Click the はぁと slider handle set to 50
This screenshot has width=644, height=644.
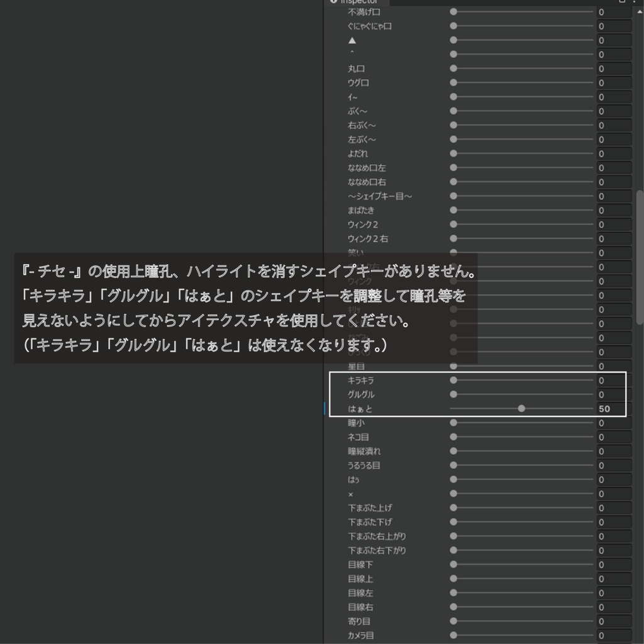[522, 408]
